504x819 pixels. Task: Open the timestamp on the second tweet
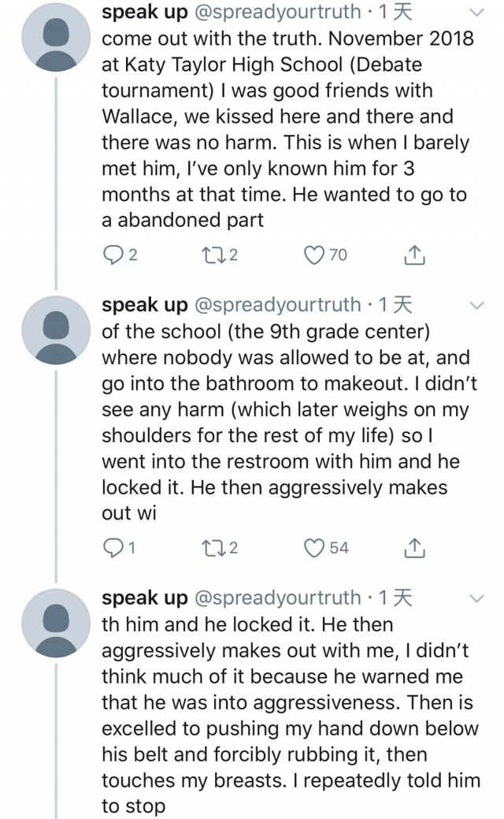[x=395, y=305]
